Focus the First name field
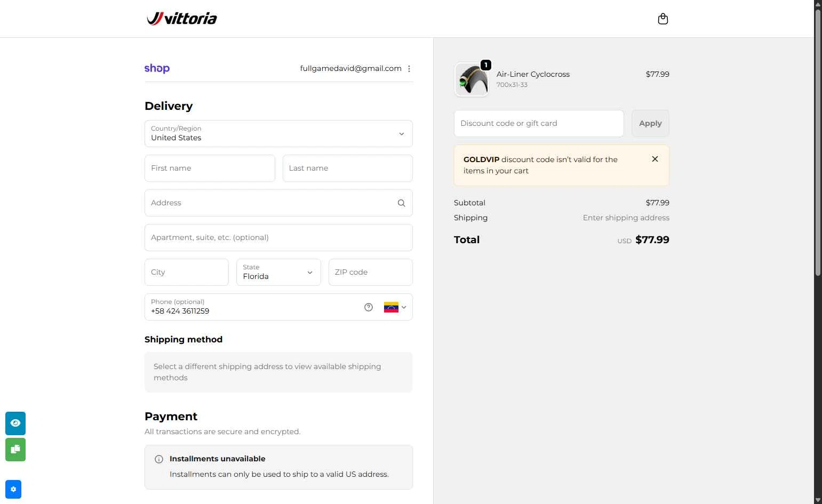This screenshot has height=504, width=822. (210, 168)
